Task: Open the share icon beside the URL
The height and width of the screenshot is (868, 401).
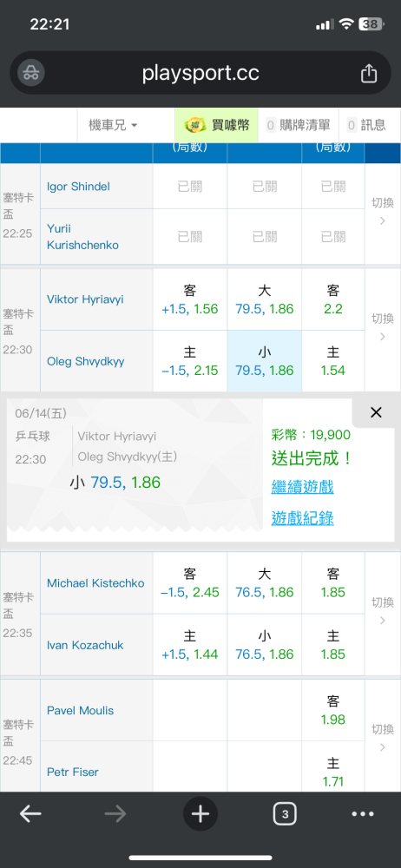Action: (369, 73)
